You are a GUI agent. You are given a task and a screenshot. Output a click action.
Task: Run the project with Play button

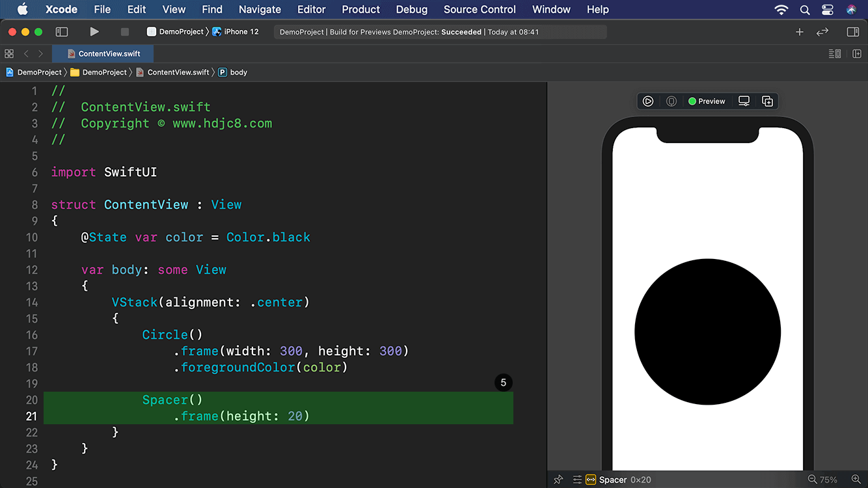pyautogui.click(x=94, y=31)
